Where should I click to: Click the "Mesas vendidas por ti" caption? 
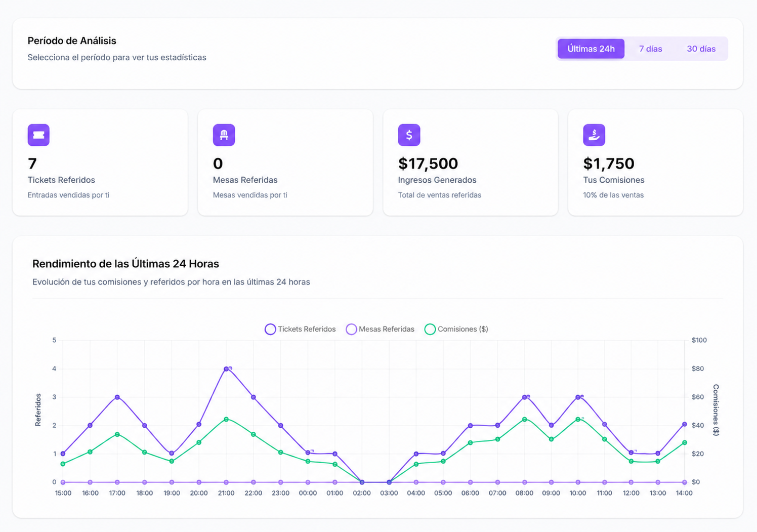point(250,195)
